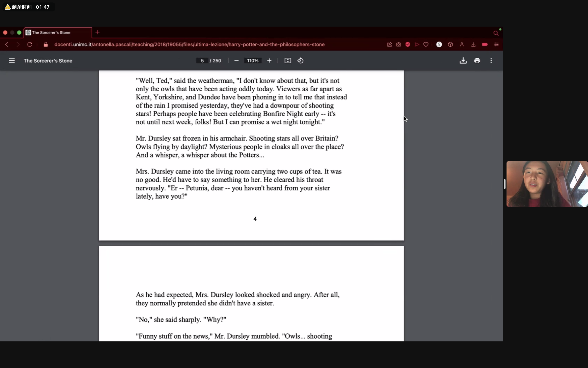Bookmark page with heart icon
Screen dimensions: 588x368
tap(426, 45)
